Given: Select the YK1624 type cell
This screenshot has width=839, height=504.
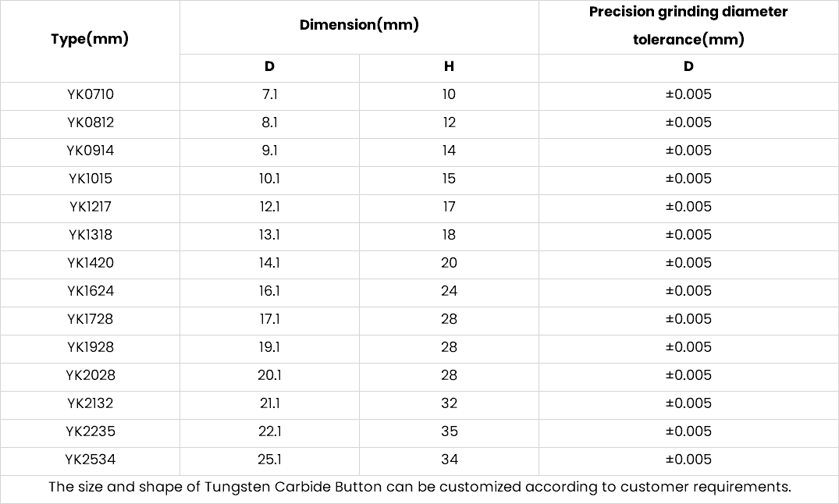Looking at the screenshot, I should coord(91,291).
